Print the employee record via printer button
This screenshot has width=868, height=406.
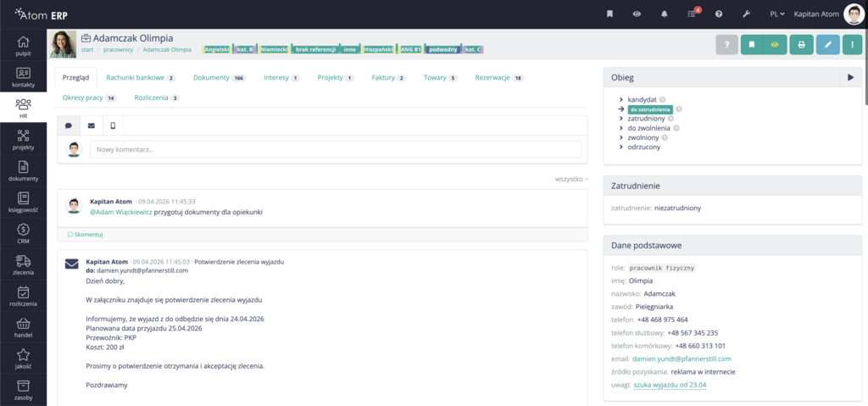click(x=801, y=45)
